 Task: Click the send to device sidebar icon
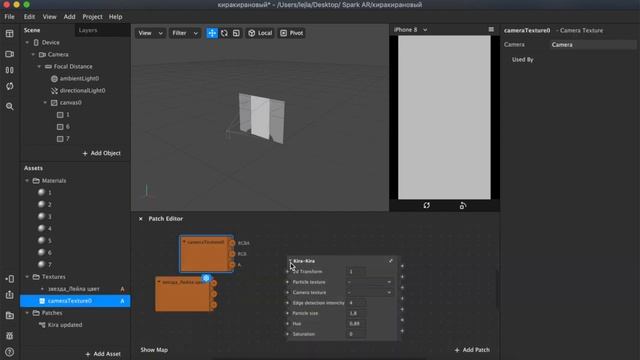click(9, 279)
